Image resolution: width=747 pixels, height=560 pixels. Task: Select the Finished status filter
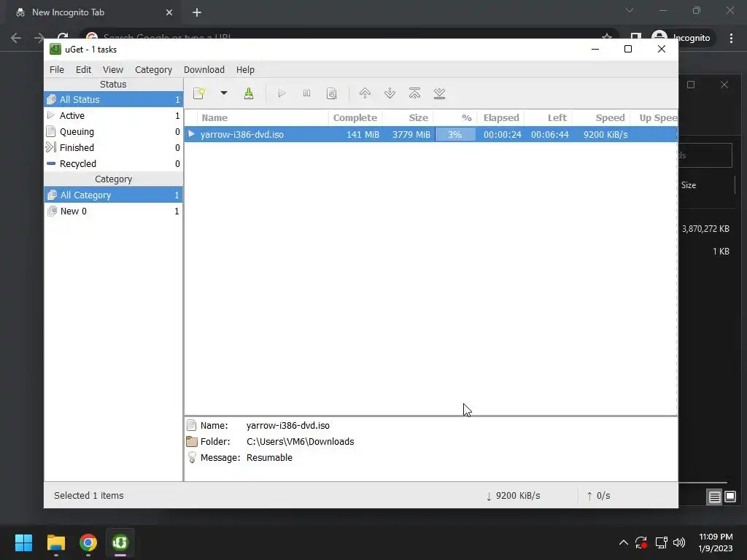pos(113,147)
